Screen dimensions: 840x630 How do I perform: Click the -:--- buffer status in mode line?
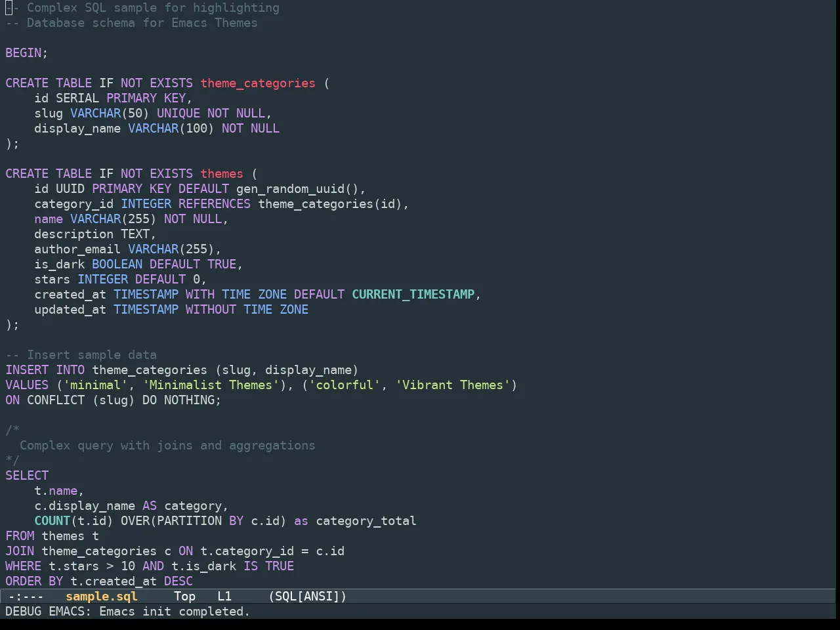(x=26, y=596)
